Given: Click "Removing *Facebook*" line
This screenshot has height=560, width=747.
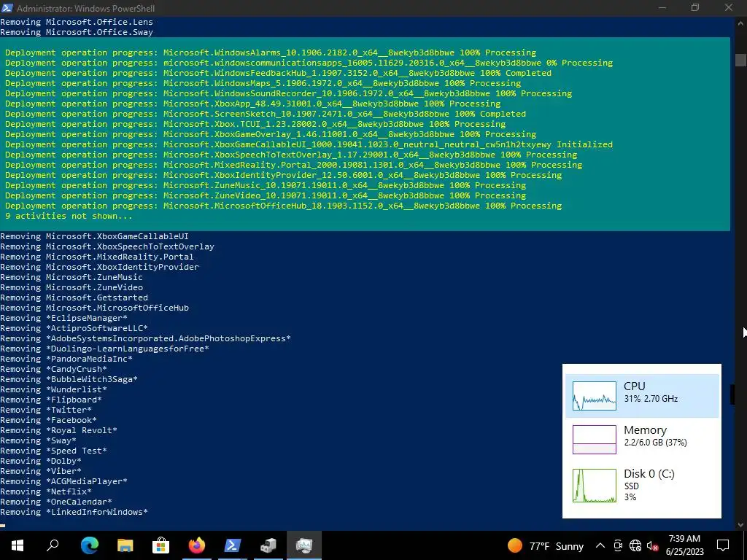Looking at the screenshot, I should (x=49, y=420).
